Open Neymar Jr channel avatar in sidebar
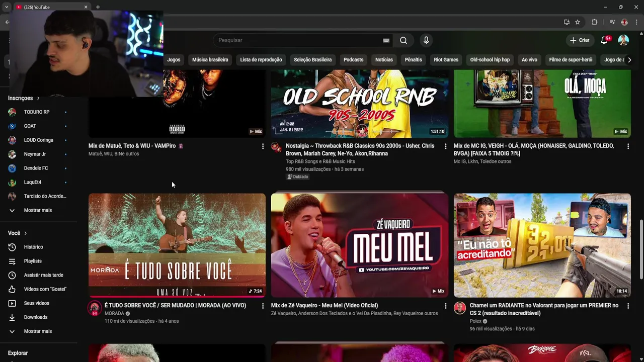The width and height of the screenshot is (644, 362). click(12, 154)
